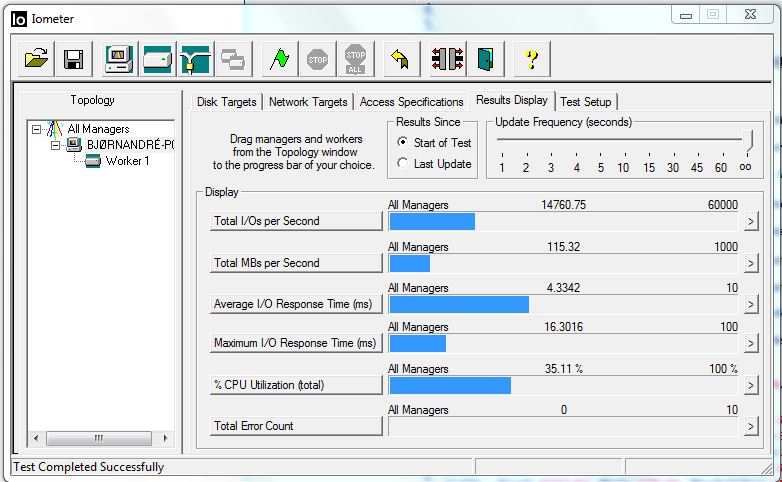The height and width of the screenshot is (482, 782).
Task: Switch to Network Targets tab
Action: tap(308, 102)
